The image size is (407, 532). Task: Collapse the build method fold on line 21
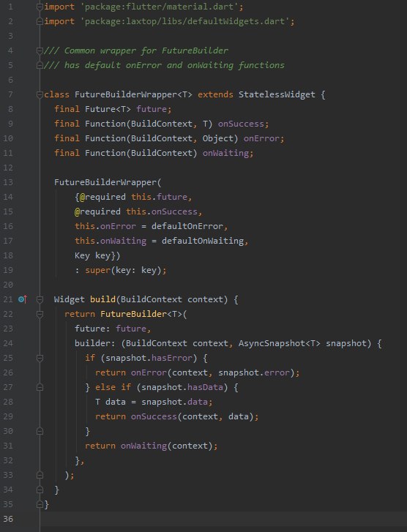point(40,299)
